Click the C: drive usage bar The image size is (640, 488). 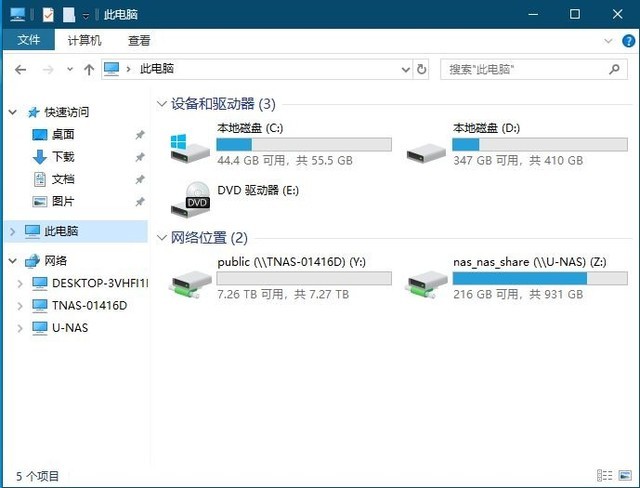point(304,144)
